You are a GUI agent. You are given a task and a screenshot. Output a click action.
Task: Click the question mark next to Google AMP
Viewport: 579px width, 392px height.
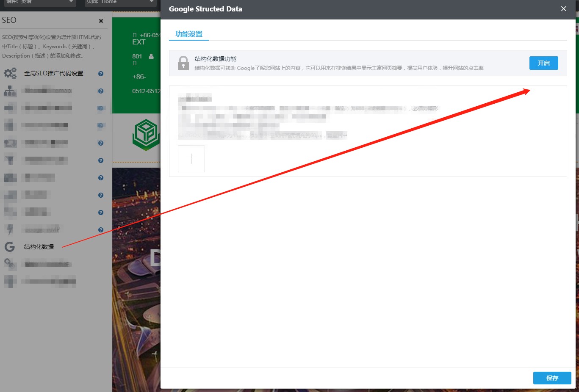[x=100, y=229]
